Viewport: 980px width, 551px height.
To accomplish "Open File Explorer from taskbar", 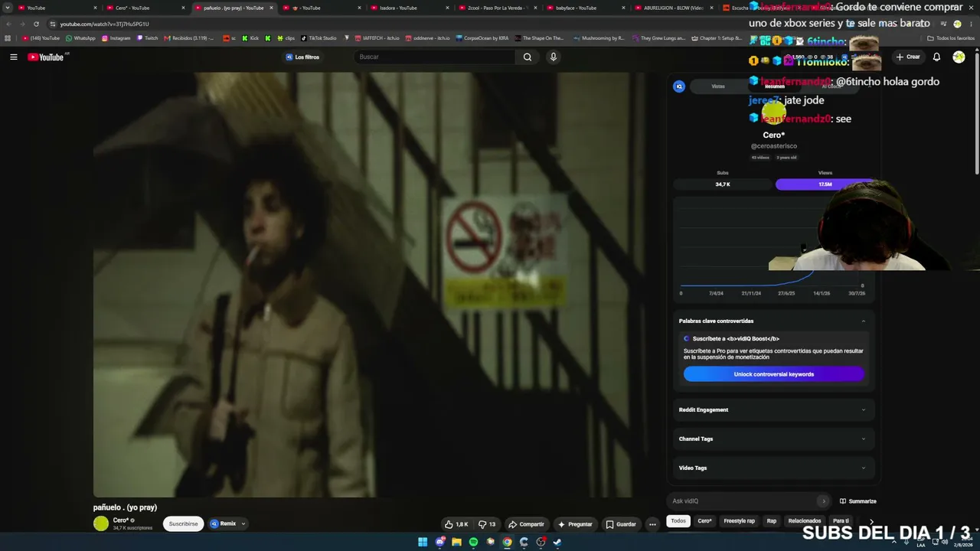I will (456, 542).
